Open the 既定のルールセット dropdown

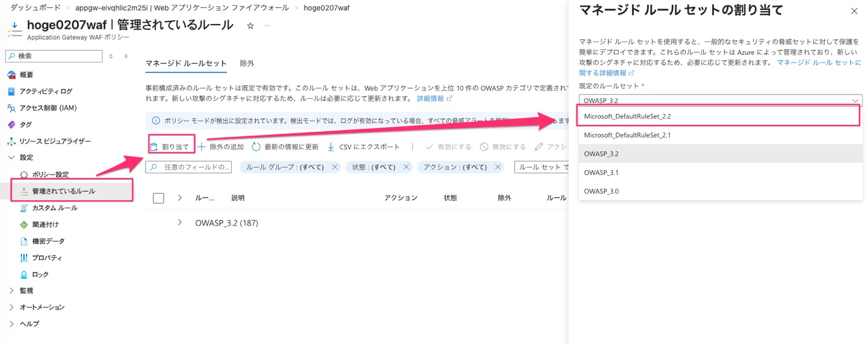(720, 100)
